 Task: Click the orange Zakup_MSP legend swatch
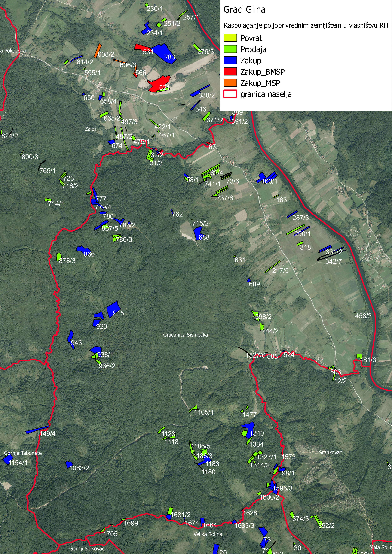(230, 83)
